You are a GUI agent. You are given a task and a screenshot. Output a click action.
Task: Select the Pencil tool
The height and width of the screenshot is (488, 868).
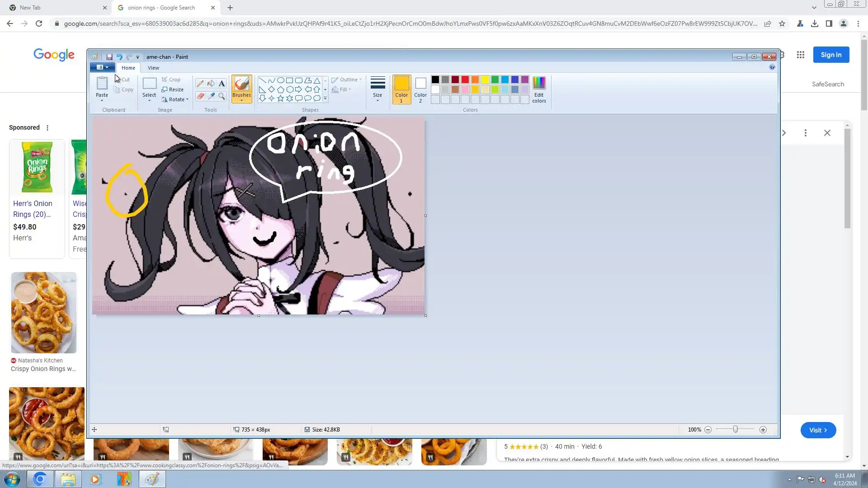(200, 84)
